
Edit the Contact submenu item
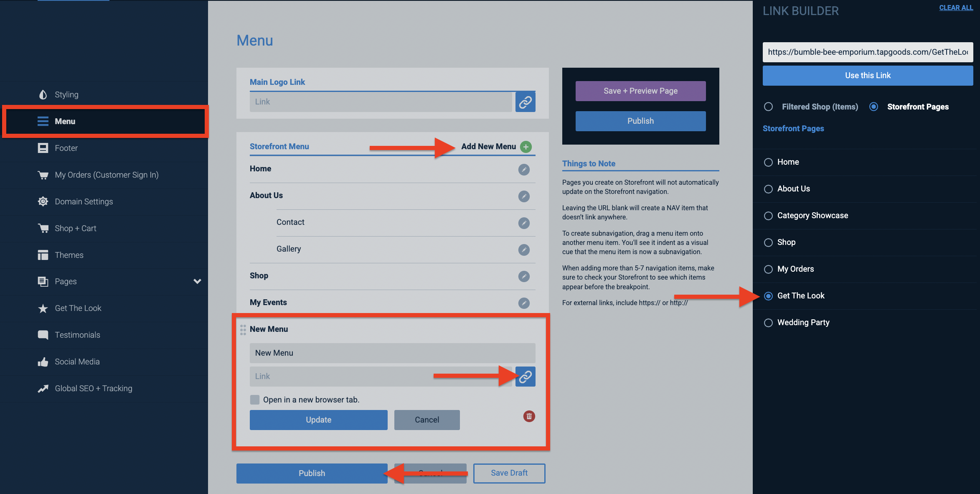524,223
